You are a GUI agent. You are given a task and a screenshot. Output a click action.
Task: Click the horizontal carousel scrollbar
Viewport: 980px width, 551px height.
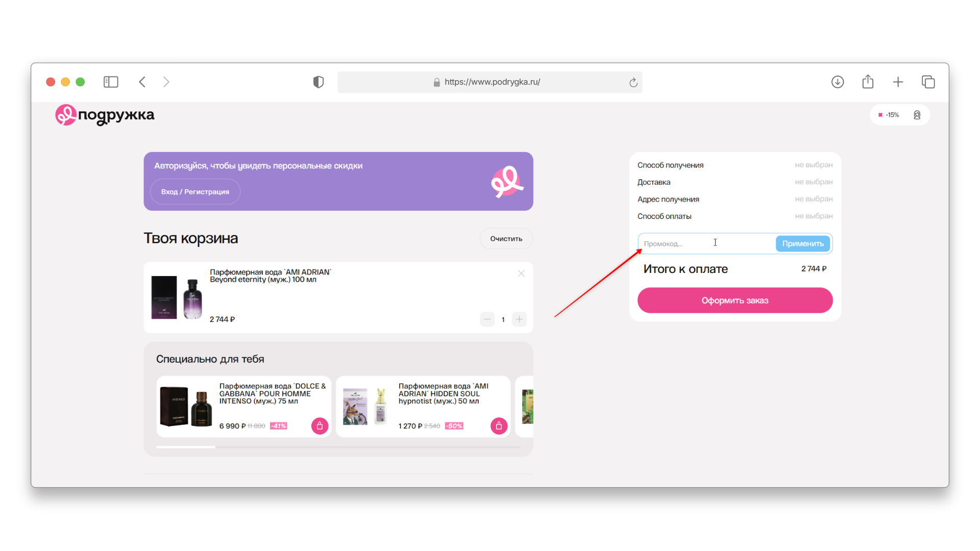338,447
